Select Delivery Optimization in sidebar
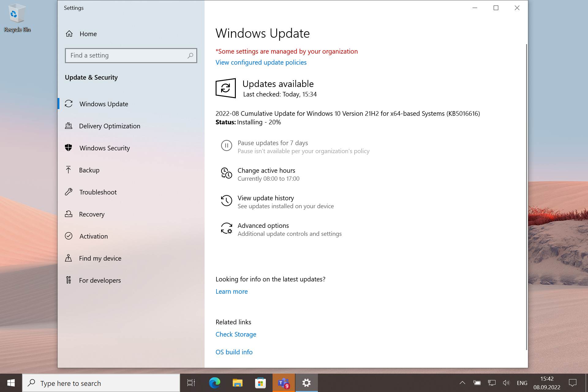The width and height of the screenshot is (588, 392). tap(110, 126)
